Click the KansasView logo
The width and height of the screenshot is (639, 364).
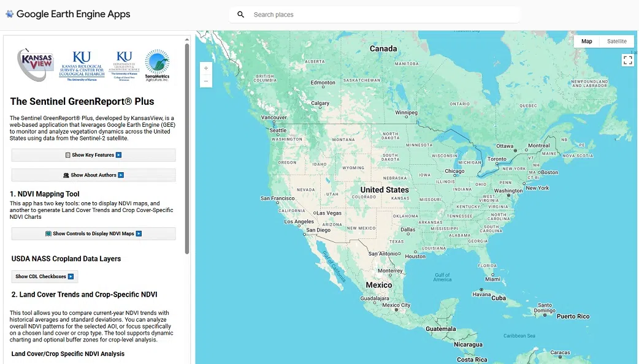[x=36, y=65]
